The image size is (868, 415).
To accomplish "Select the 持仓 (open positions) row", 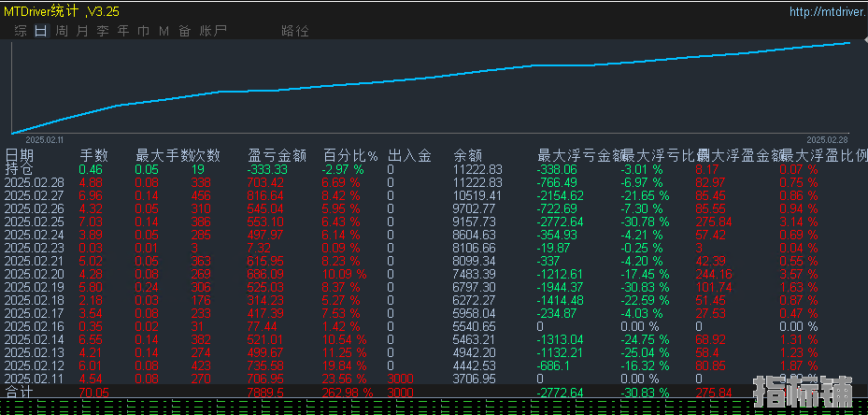I will click(x=19, y=169).
